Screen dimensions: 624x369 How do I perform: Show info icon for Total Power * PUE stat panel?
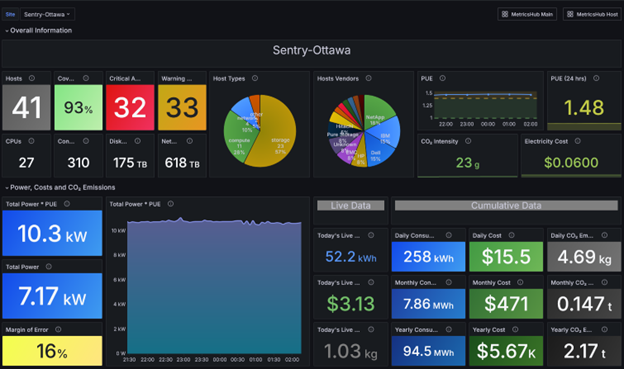coord(67,204)
